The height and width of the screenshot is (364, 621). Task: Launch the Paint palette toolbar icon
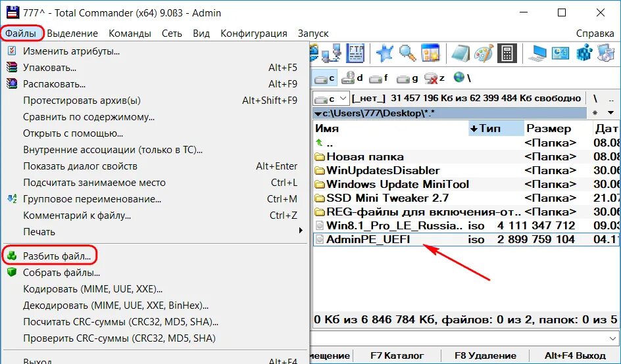[484, 53]
